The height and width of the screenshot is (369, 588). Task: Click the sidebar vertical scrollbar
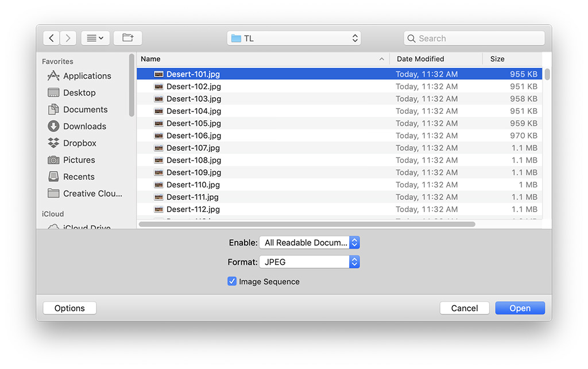[x=131, y=85]
